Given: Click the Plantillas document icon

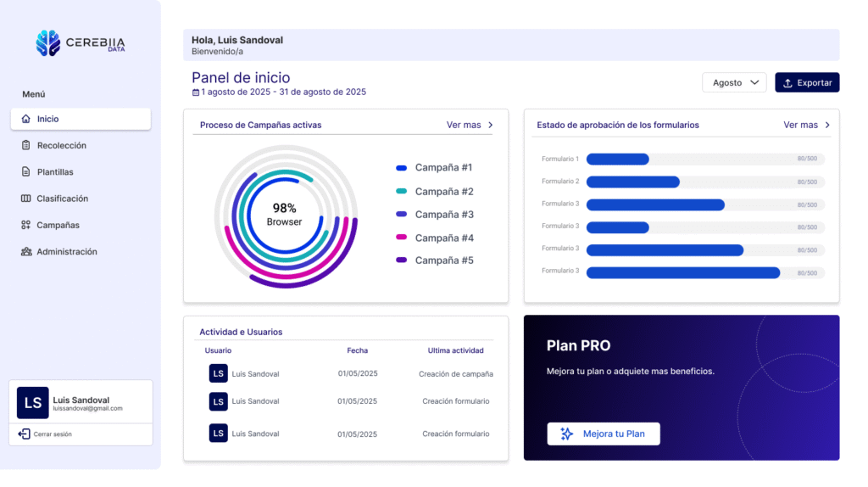Looking at the screenshot, I should [25, 171].
